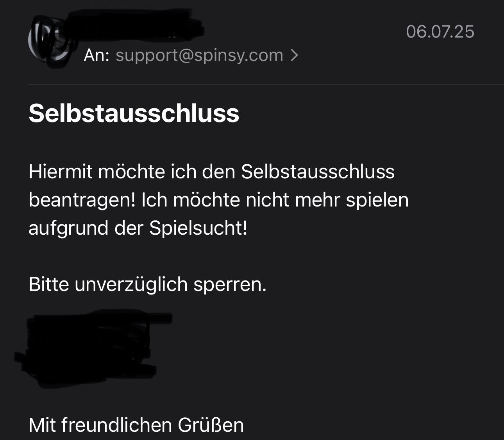Click the word 'aufgrund' in the body
Image resolution: width=504 pixels, height=440 pixels.
coord(68,228)
